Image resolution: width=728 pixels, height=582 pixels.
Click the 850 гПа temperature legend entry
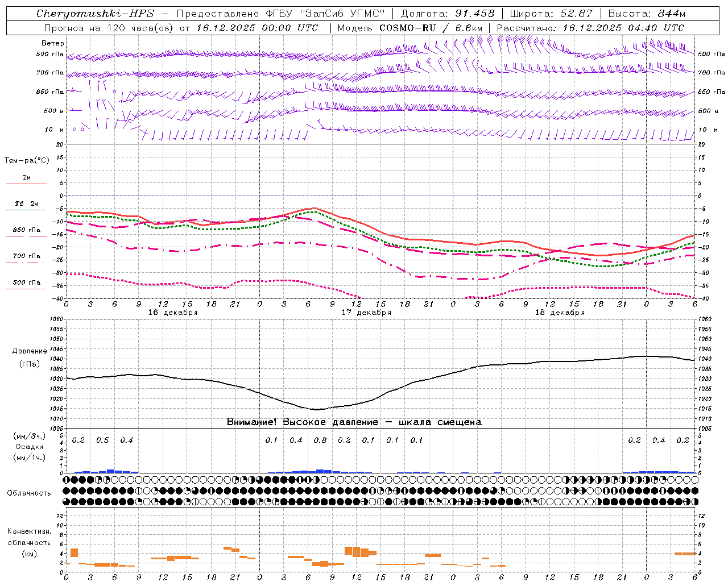click(x=27, y=230)
